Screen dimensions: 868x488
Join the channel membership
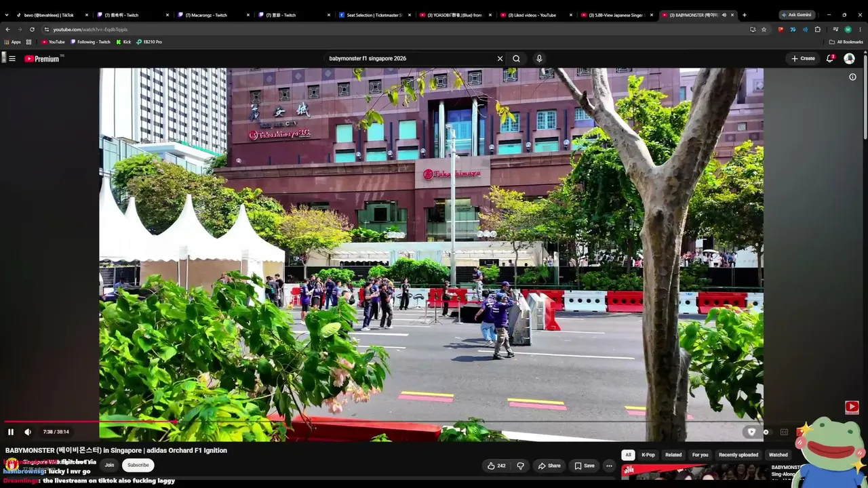[109, 465]
